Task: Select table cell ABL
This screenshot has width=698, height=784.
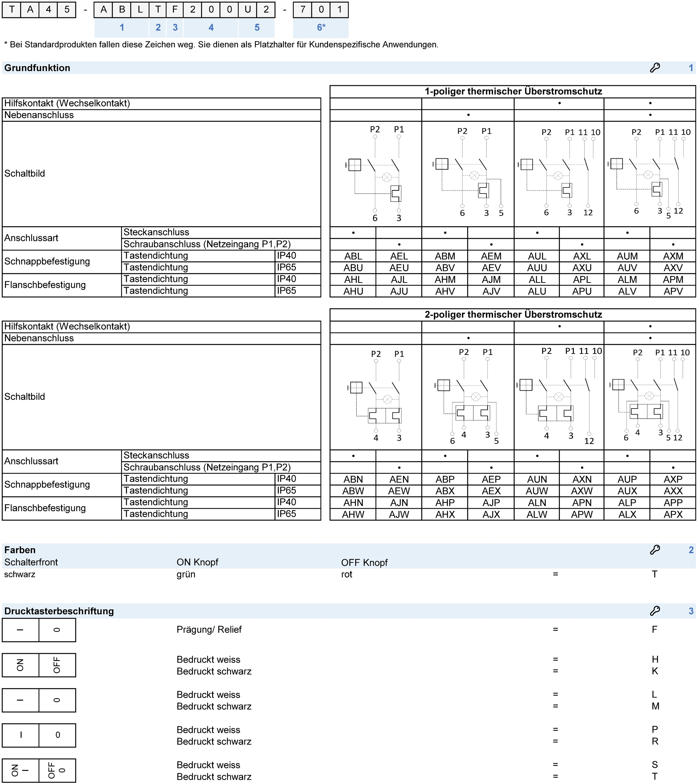Action: [x=353, y=256]
